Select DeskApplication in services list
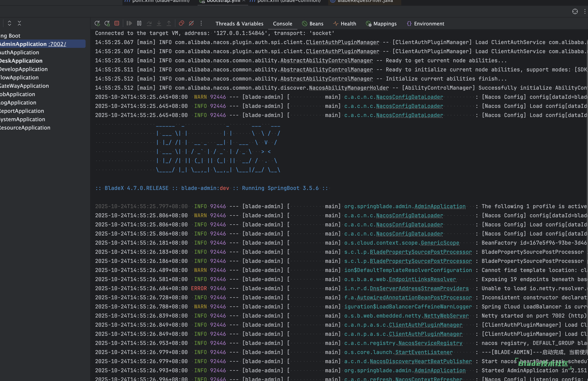The height and width of the screenshot is (381, 588). point(21,61)
